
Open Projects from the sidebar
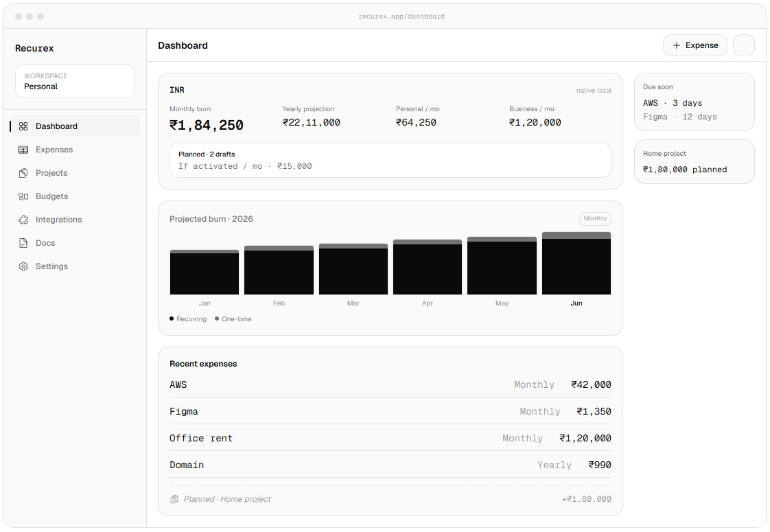coord(75,173)
